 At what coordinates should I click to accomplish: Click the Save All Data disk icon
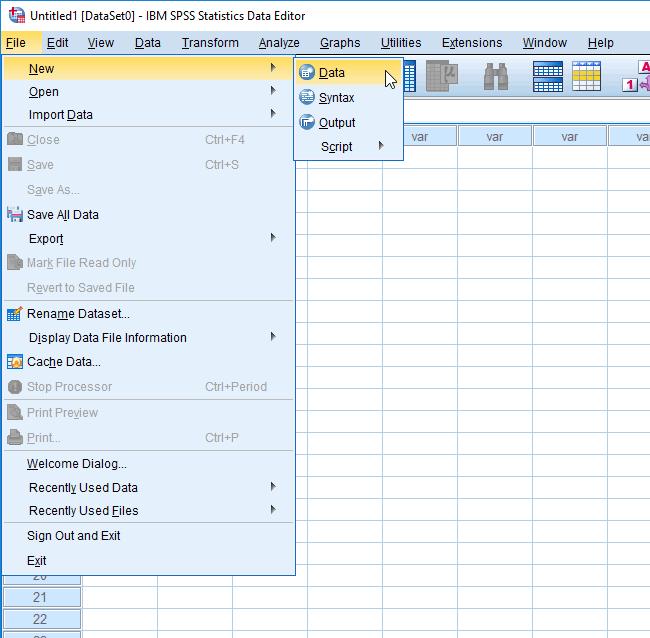tap(15, 214)
